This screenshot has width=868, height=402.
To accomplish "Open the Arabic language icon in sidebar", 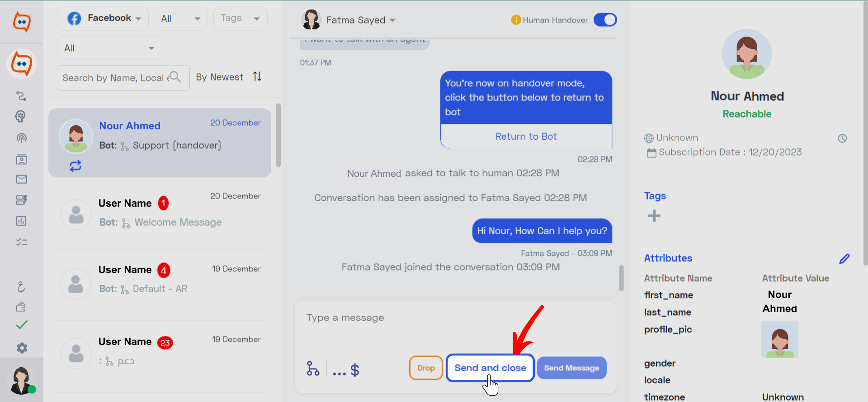I will coord(21,287).
